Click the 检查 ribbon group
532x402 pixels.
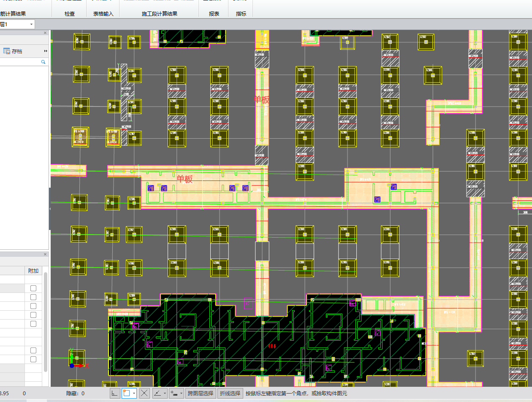tap(70, 14)
